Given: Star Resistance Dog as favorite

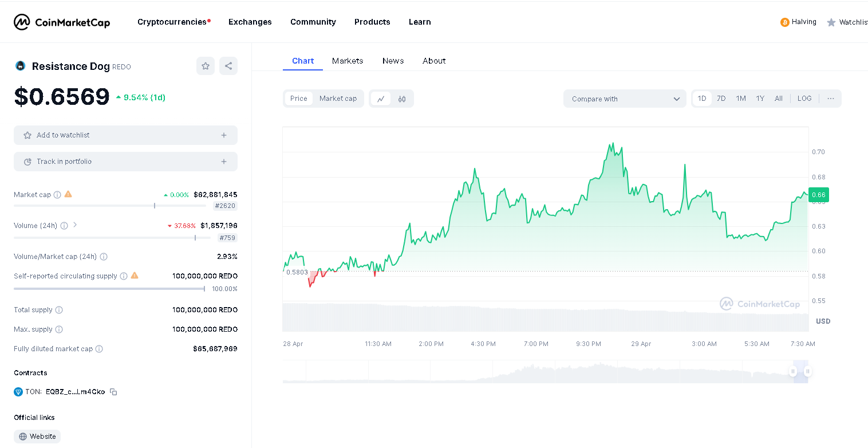Looking at the screenshot, I should pos(206,66).
